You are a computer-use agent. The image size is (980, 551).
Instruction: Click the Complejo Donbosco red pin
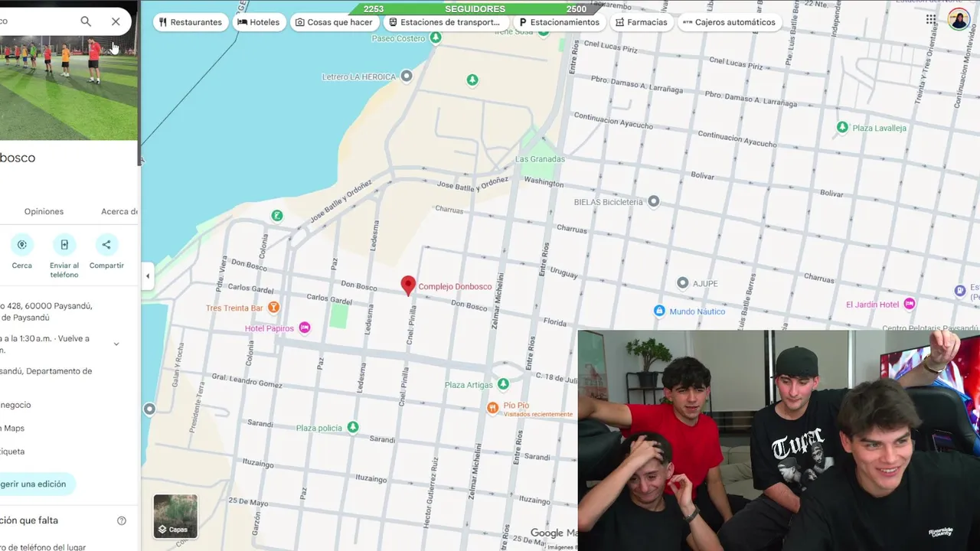click(x=408, y=285)
